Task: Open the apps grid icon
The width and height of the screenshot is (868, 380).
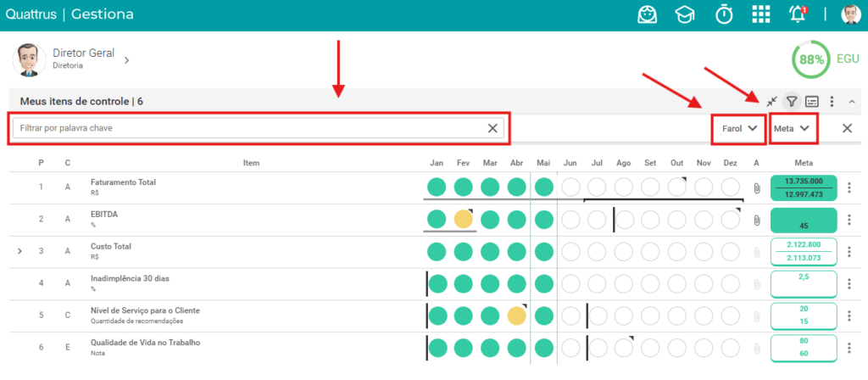Action: (761, 14)
